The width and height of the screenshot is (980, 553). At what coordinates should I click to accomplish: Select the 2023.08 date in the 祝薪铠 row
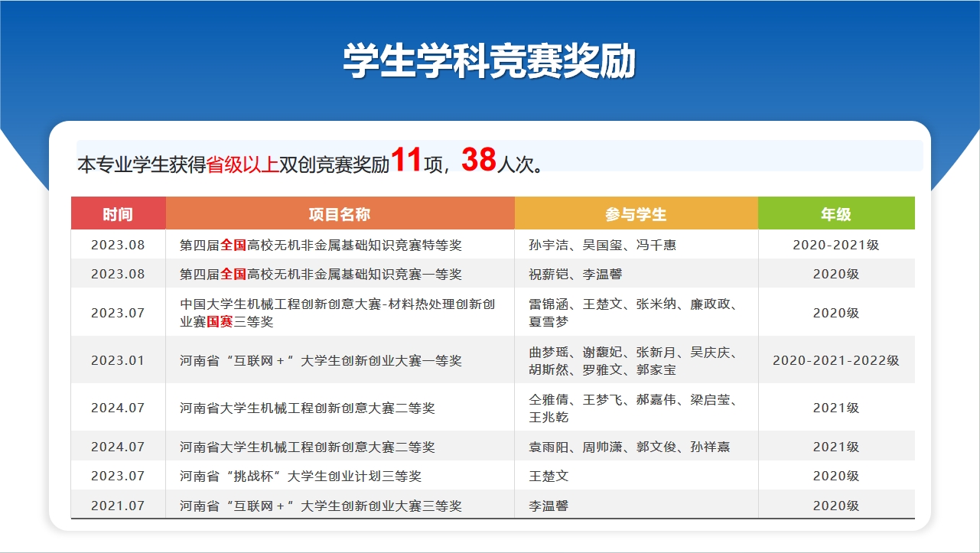118,274
